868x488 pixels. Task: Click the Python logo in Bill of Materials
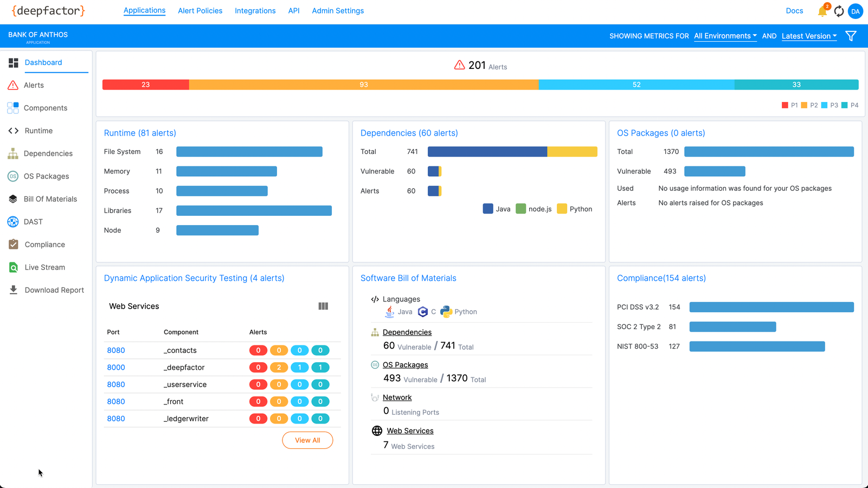(446, 312)
